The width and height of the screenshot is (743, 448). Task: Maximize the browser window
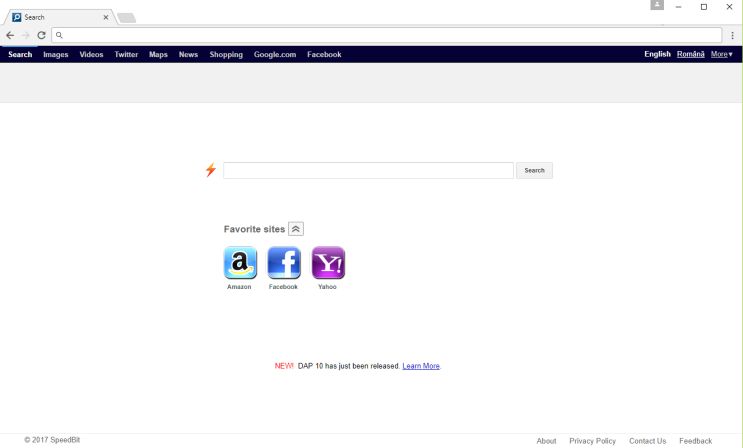tap(704, 7)
